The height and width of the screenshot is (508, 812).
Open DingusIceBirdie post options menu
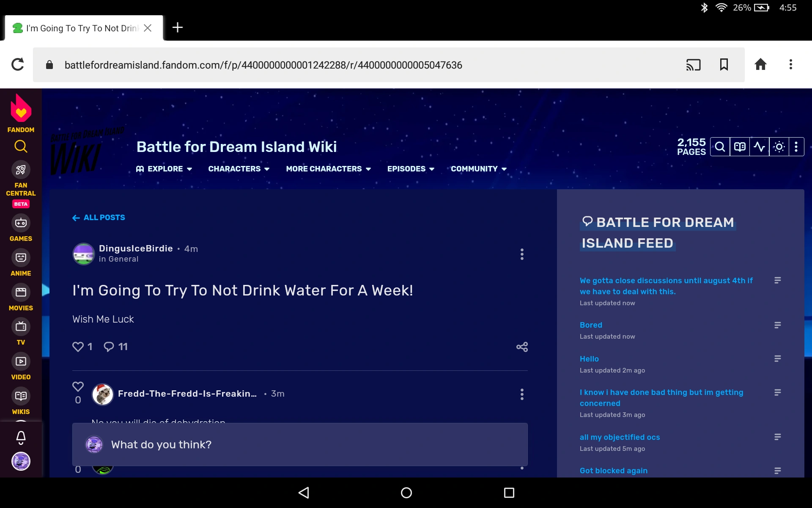pos(522,254)
